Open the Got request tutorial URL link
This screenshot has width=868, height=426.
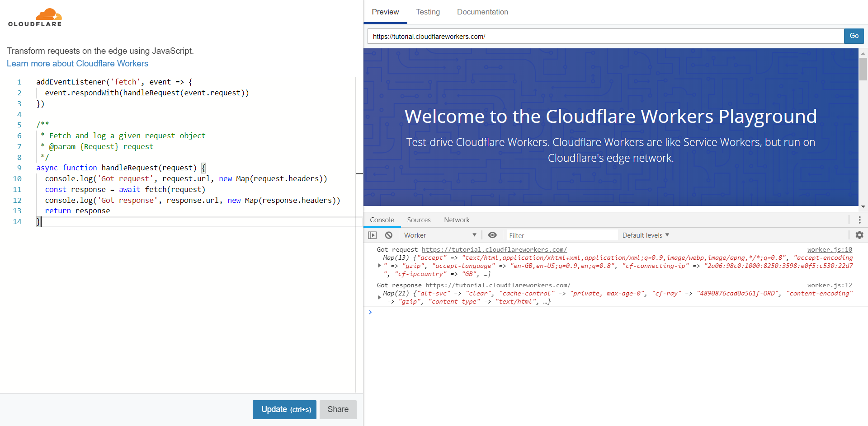(x=494, y=249)
